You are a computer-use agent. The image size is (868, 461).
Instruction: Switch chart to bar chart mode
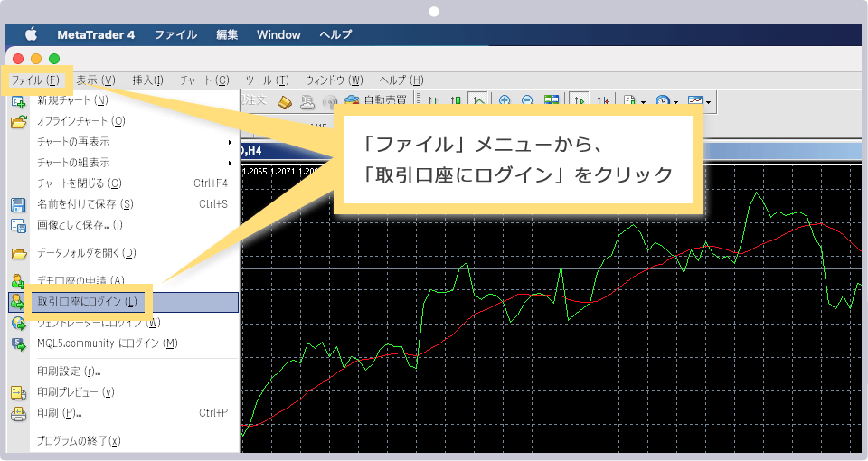(433, 100)
